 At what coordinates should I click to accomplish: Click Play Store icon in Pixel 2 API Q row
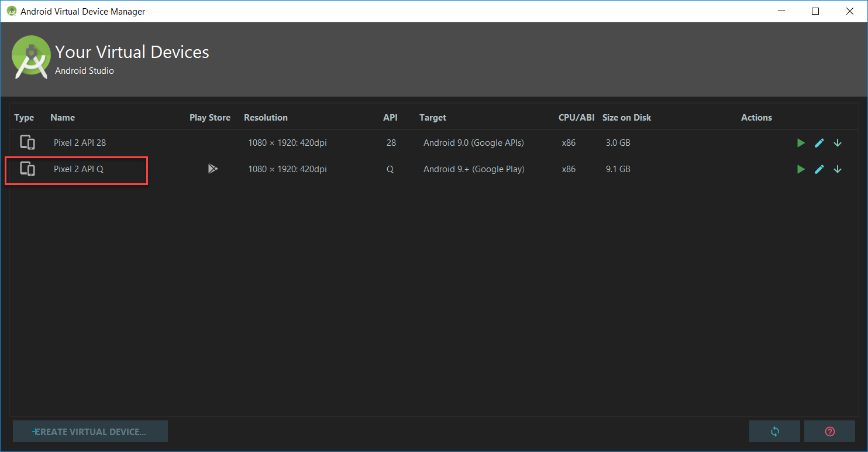(x=212, y=169)
